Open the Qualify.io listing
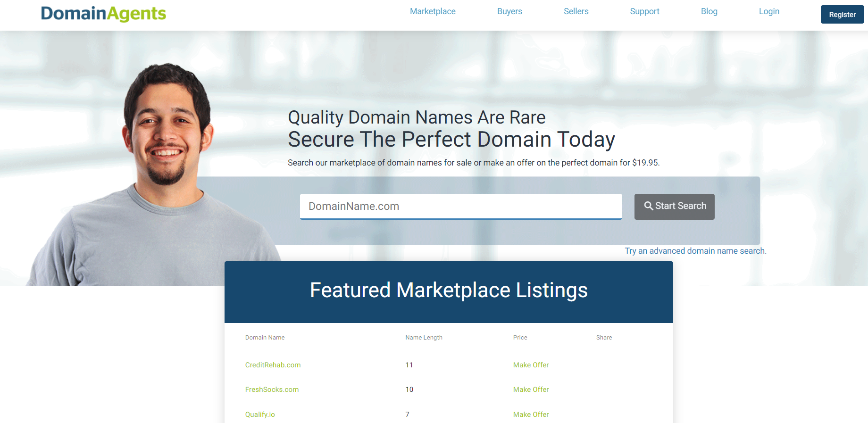Screen dimensions: 868x423 click(260, 415)
